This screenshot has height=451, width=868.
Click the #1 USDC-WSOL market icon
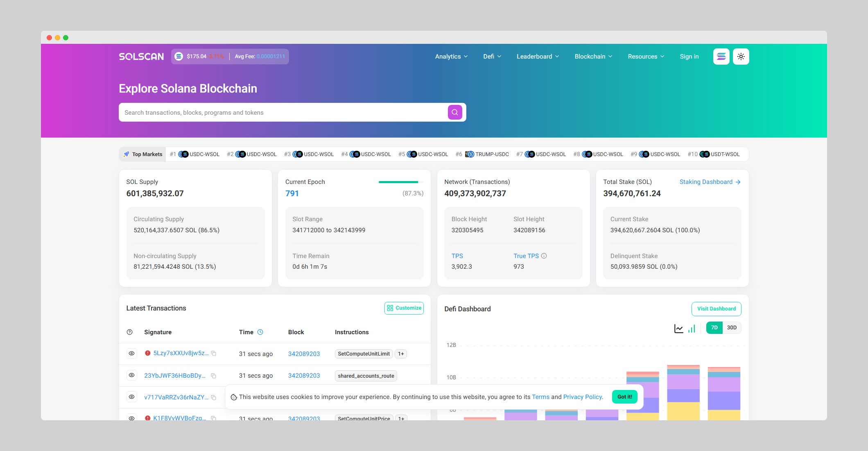[183, 154]
